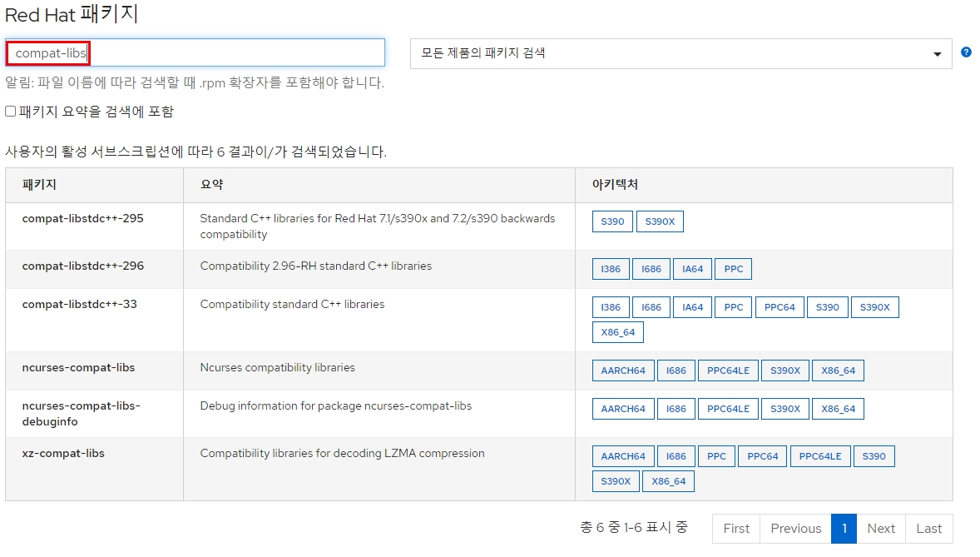
Task: Select S390 for xz-compat-libs
Action: point(874,456)
